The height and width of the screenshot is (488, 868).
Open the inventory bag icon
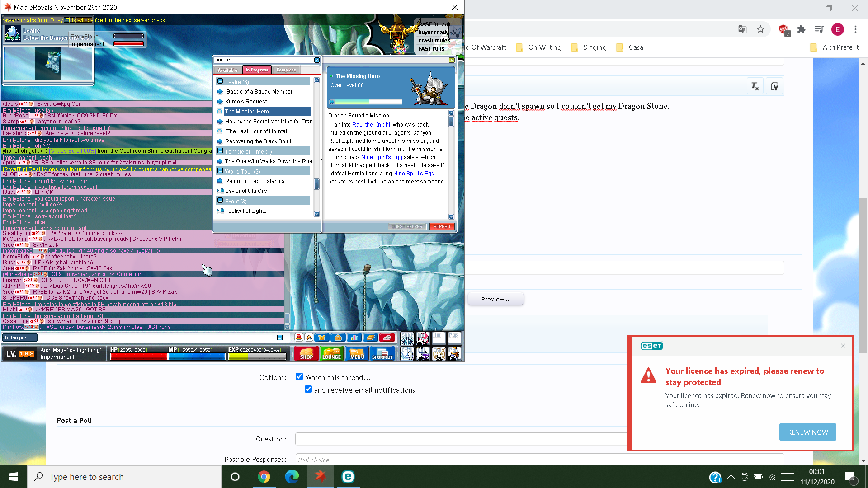coord(338,338)
